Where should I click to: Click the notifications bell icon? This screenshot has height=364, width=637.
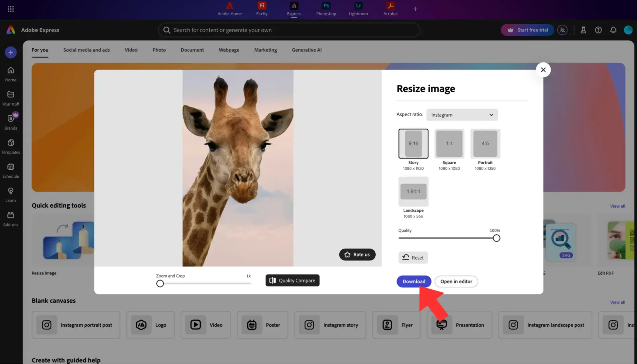613,30
